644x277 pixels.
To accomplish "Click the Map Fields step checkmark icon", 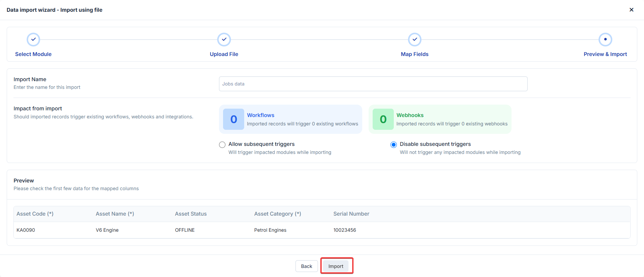I will [415, 40].
